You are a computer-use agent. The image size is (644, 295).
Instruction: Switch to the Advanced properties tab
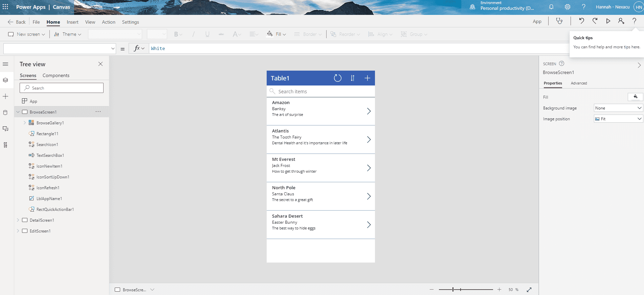pos(579,83)
